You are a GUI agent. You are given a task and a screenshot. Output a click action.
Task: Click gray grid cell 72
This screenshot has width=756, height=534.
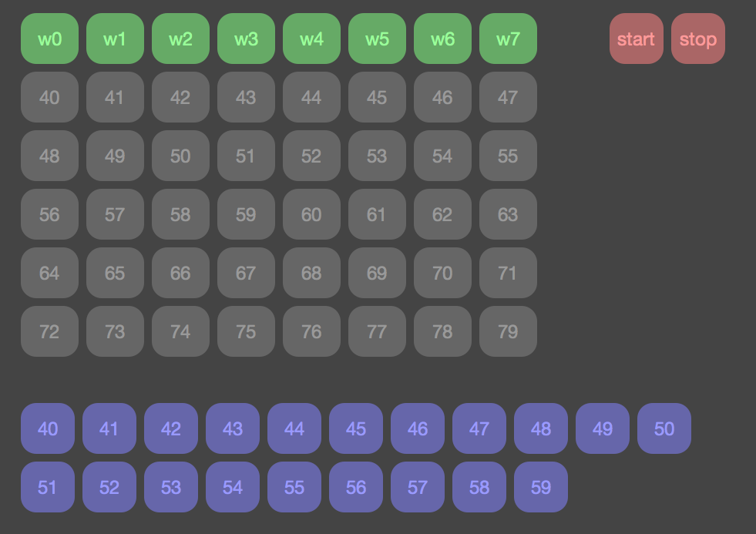click(x=49, y=331)
